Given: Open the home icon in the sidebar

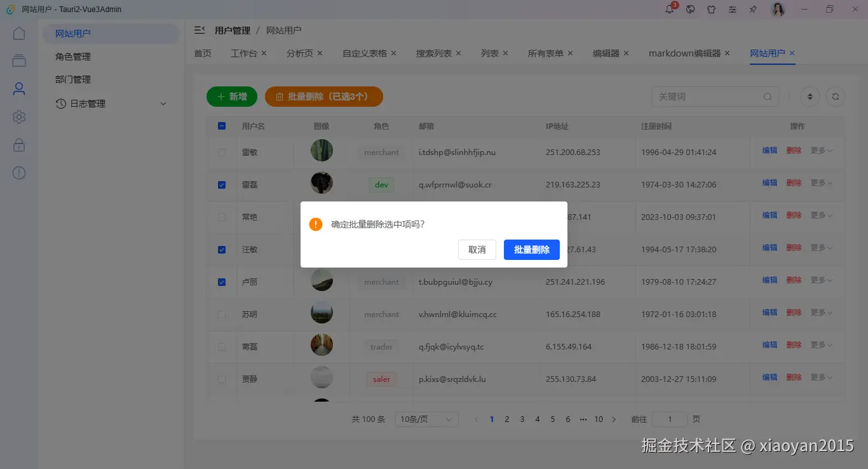Looking at the screenshot, I should [x=18, y=32].
